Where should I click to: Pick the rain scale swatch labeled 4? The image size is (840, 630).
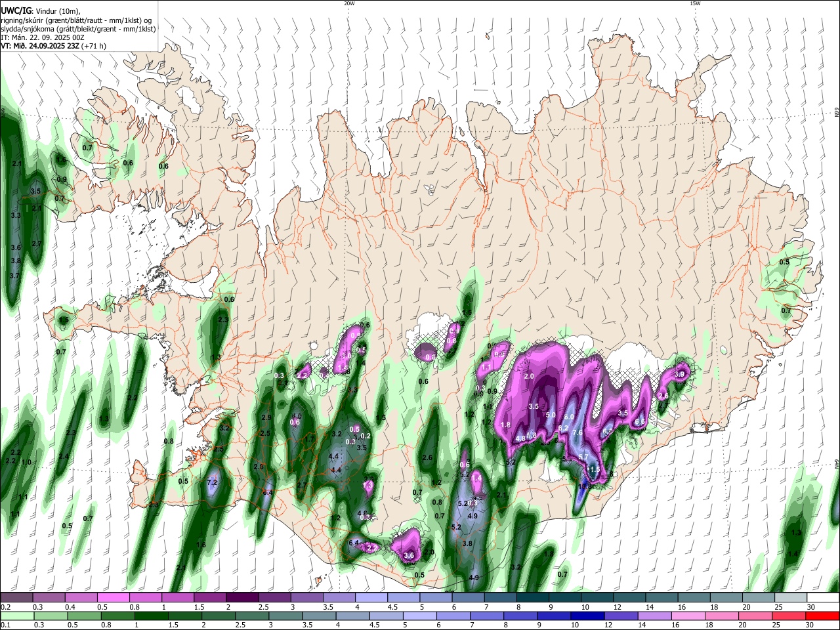(x=352, y=616)
